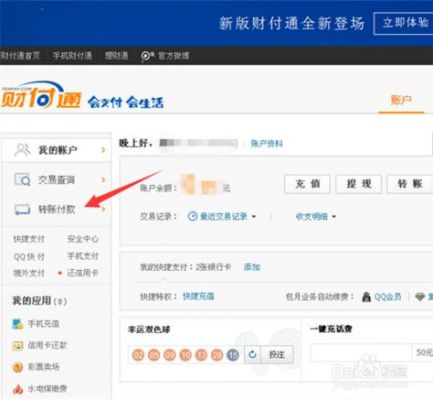
Task: Click the 转账付款 transfer icon
Action: tap(22, 209)
